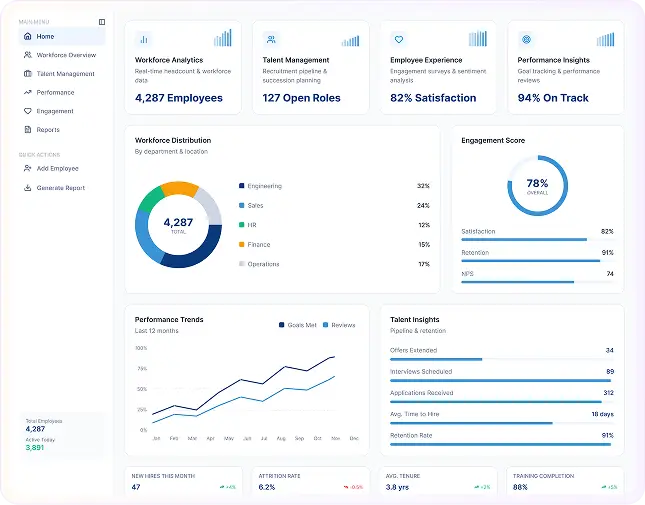Click the NPS progress bar

point(537,282)
